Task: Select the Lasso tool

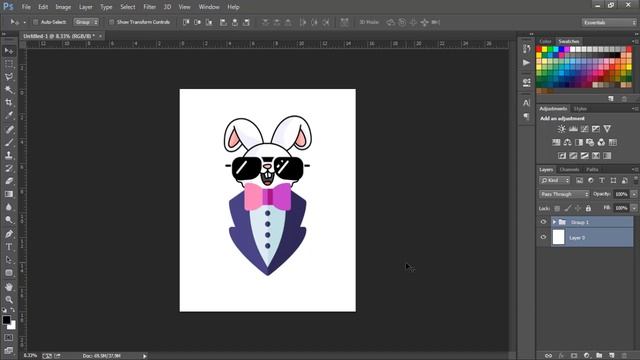Action: [9, 77]
